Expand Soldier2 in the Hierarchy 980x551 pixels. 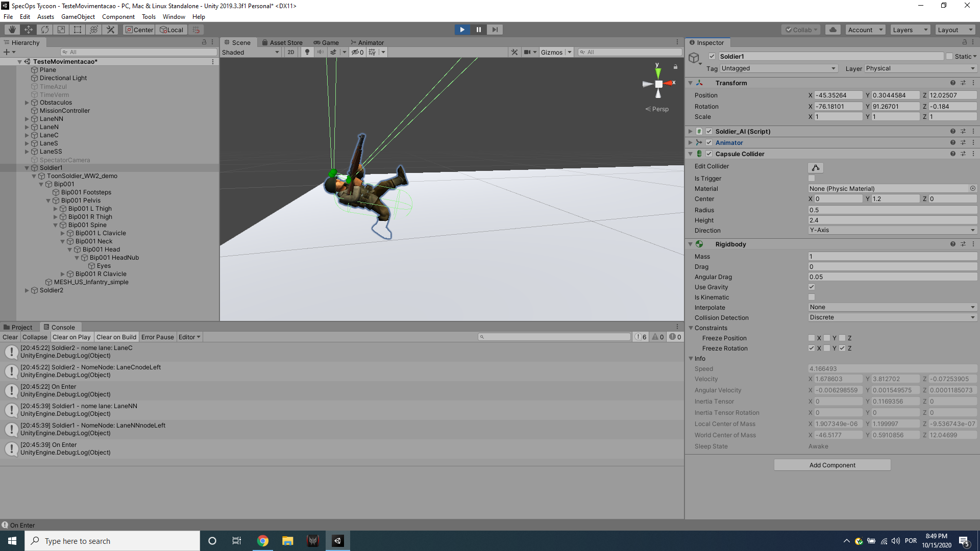(27, 290)
